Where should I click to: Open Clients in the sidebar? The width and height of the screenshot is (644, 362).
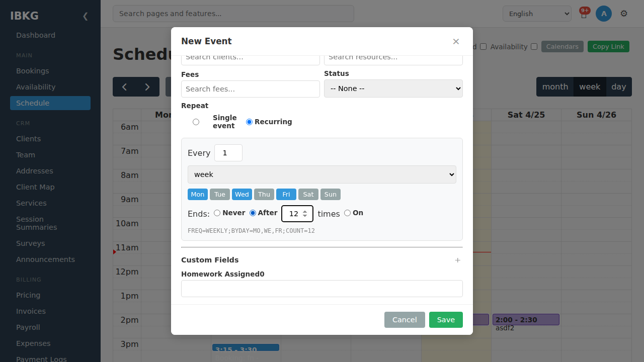tap(28, 139)
